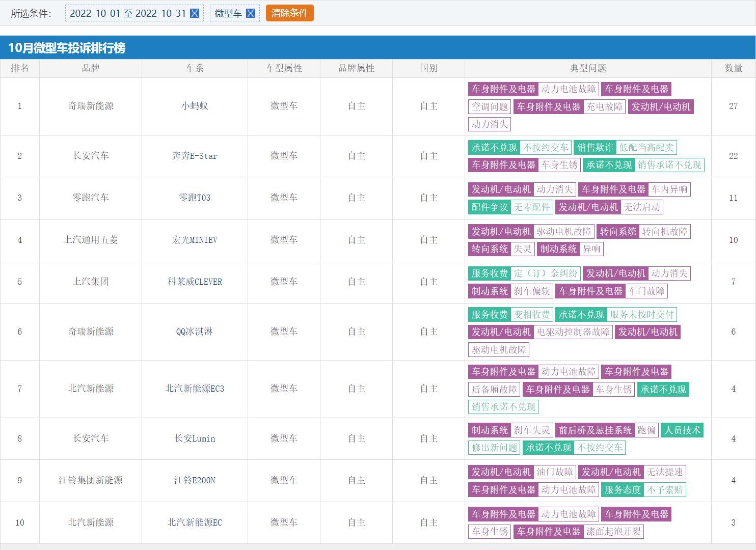Click the 车系 column header
The height and width of the screenshot is (550, 756).
(x=195, y=68)
